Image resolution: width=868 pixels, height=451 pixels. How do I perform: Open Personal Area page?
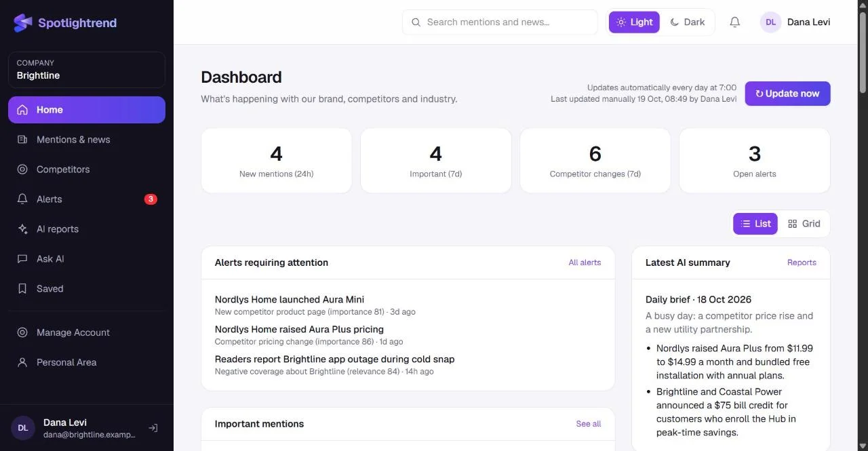coord(87,362)
